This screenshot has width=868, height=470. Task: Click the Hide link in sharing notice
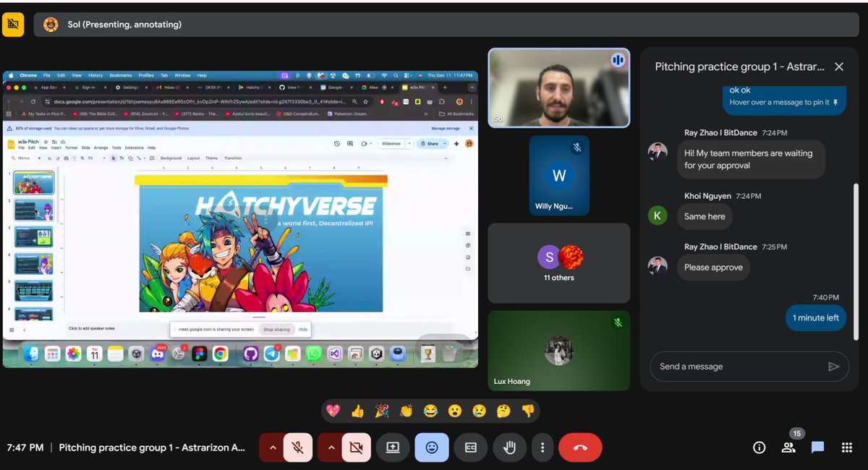click(303, 329)
